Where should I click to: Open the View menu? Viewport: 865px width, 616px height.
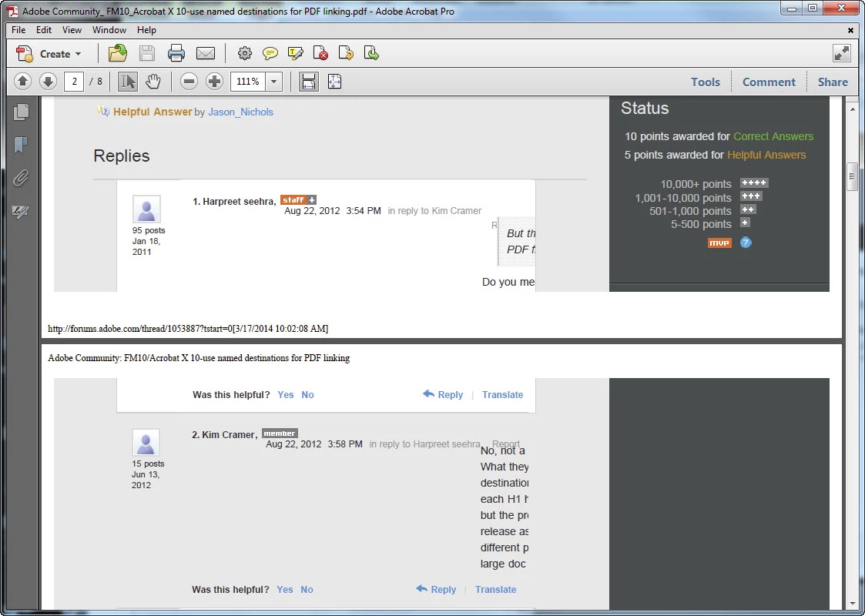[x=72, y=30]
